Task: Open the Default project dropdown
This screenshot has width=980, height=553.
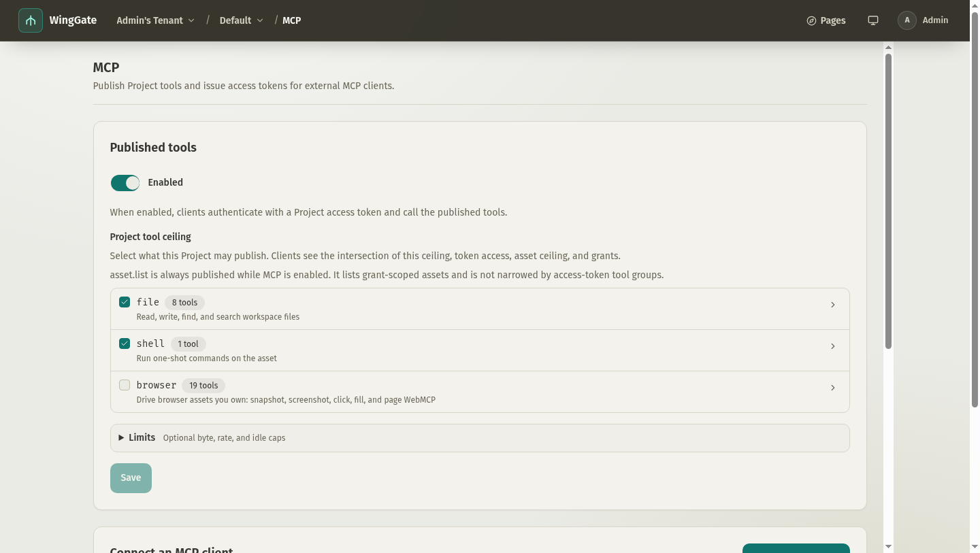Action: point(241,20)
